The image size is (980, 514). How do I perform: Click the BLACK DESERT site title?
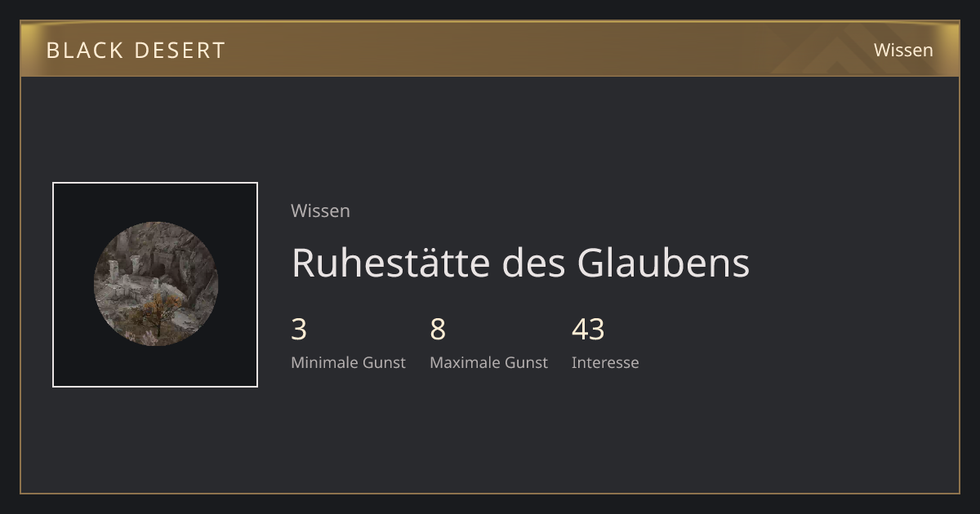(136, 50)
